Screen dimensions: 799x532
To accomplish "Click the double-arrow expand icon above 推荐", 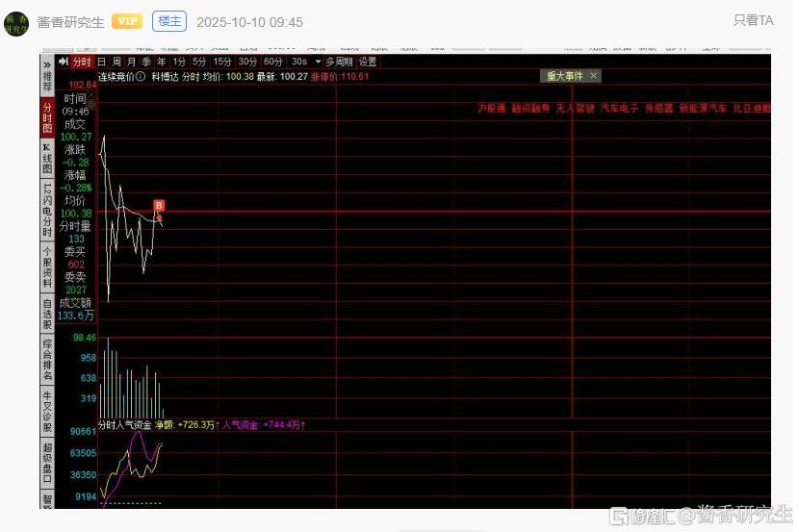I will [46, 63].
